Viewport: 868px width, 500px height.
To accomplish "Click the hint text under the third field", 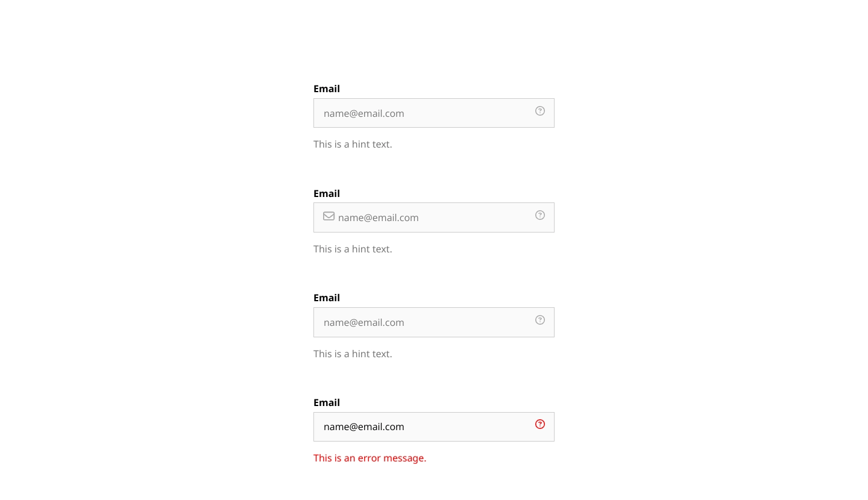I will [353, 354].
